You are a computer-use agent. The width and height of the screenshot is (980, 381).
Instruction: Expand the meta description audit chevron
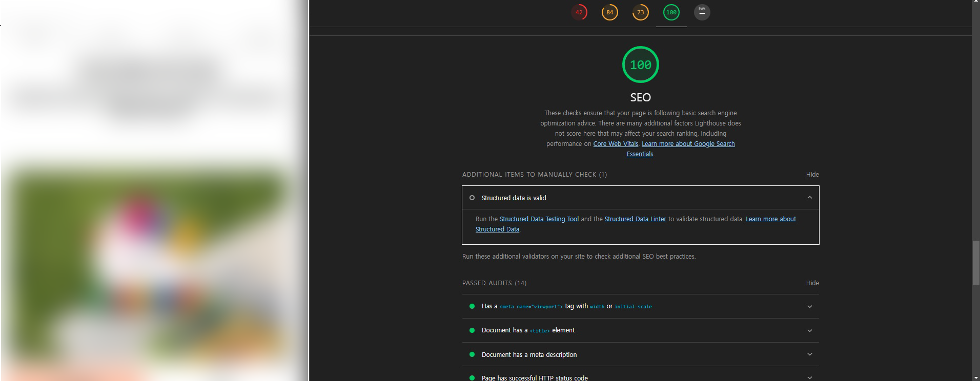(x=809, y=354)
